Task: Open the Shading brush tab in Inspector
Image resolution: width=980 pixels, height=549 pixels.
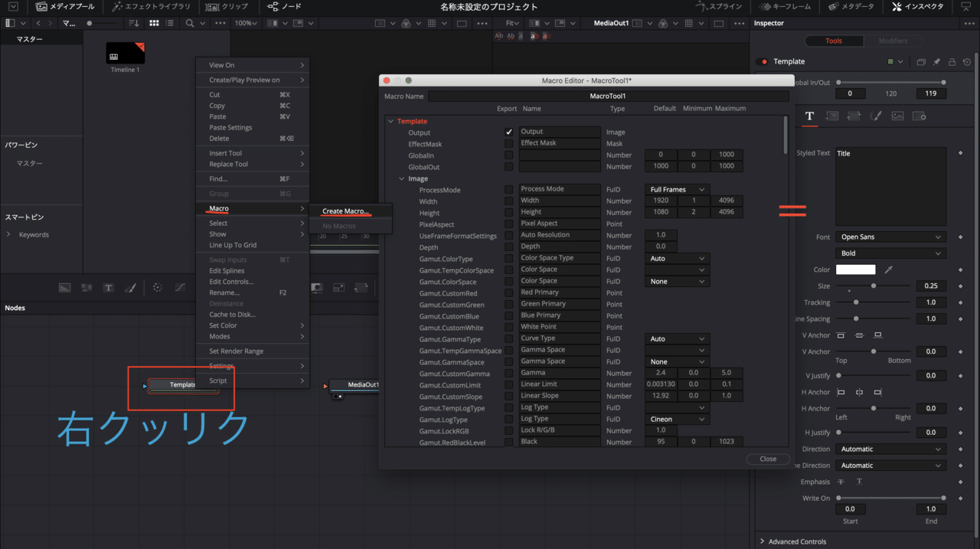Action: point(877,116)
